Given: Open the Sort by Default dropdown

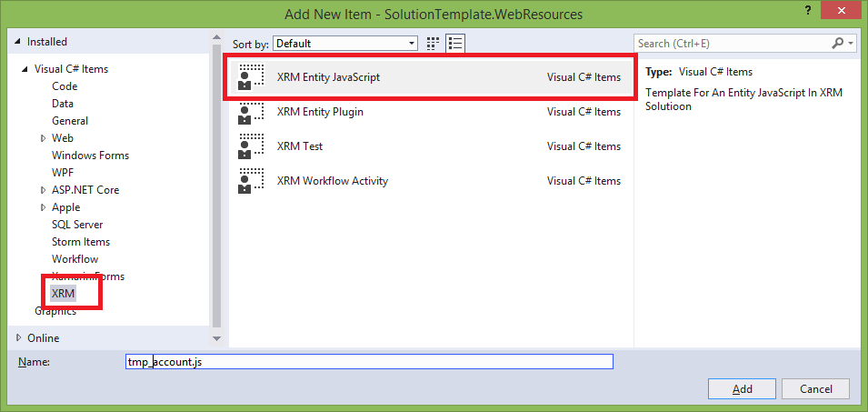Looking at the screenshot, I should pyautogui.click(x=345, y=43).
